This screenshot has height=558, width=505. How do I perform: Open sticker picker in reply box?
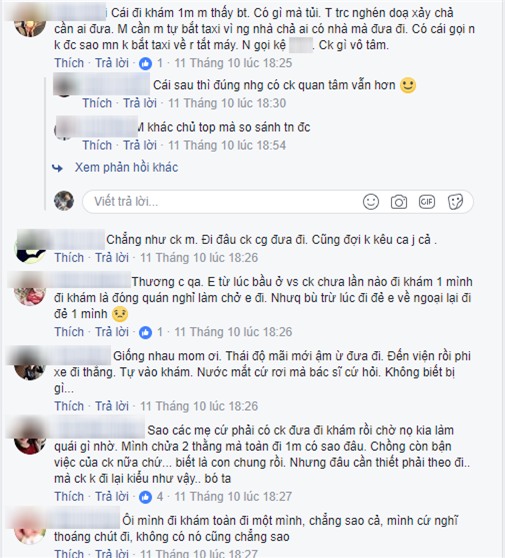coord(455,202)
